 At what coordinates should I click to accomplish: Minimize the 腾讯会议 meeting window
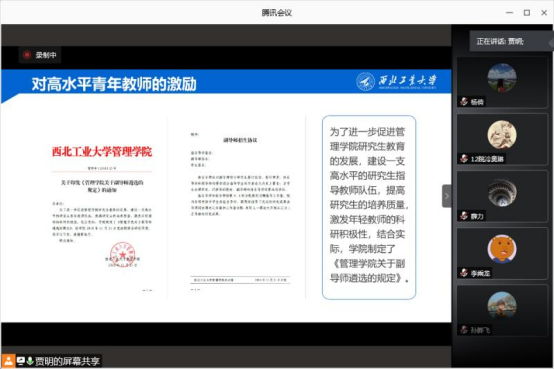pos(509,13)
